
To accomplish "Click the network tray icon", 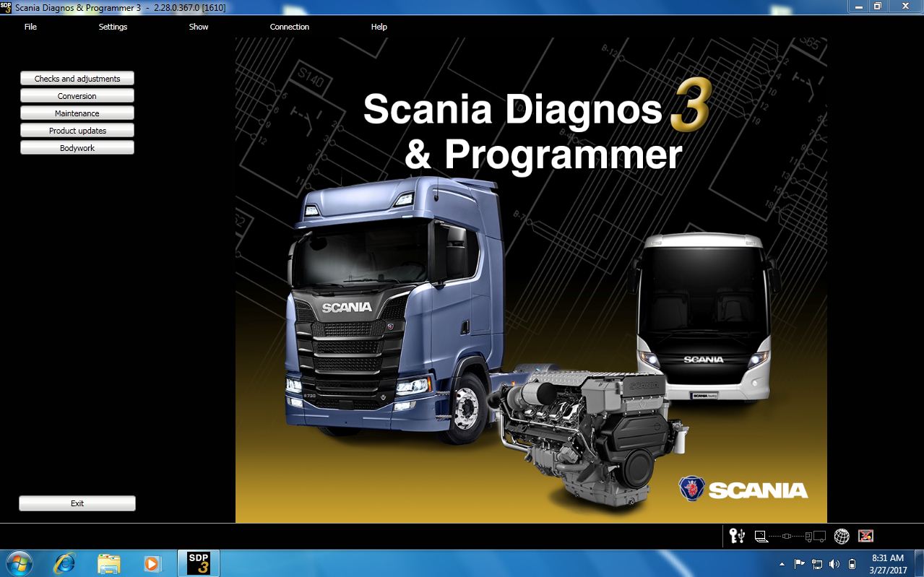I will tap(817, 564).
